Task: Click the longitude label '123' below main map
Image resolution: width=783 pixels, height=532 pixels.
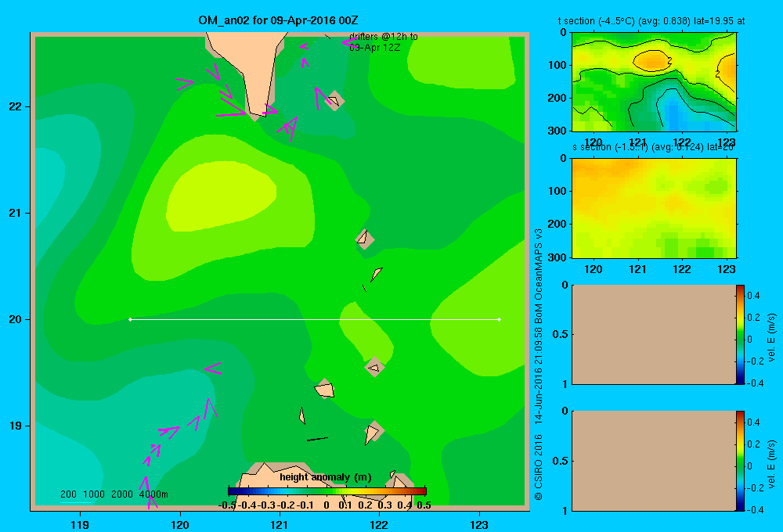Action: tap(479, 524)
